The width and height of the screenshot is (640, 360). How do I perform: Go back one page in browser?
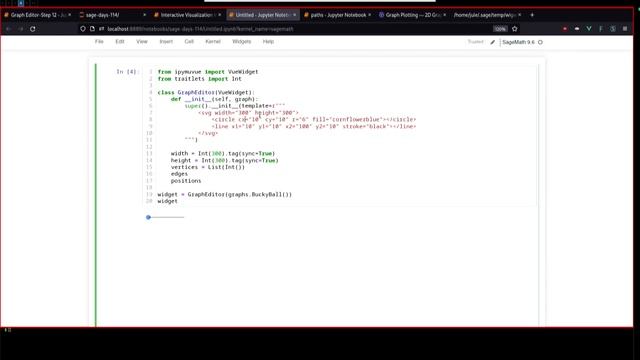(x=8, y=29)
